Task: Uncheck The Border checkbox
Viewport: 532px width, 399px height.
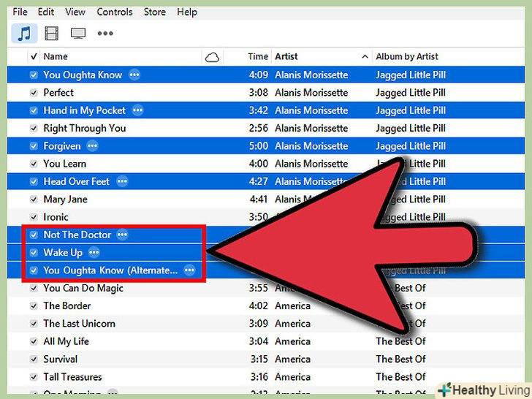Action: click(34, 306)
